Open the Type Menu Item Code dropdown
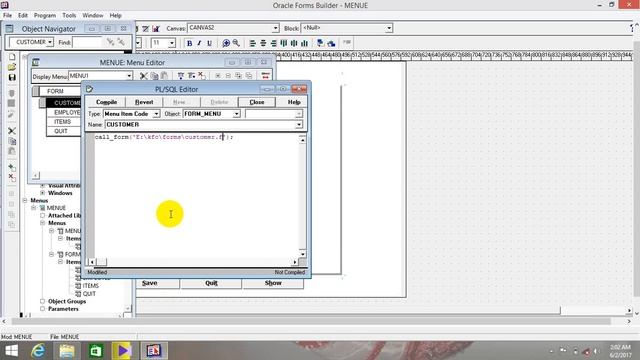 156,114
